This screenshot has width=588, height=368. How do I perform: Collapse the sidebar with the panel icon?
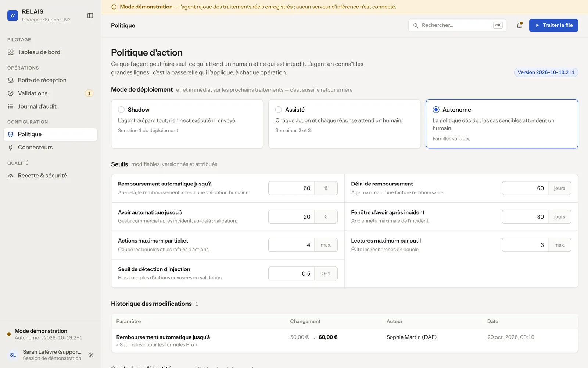[90, 15]
